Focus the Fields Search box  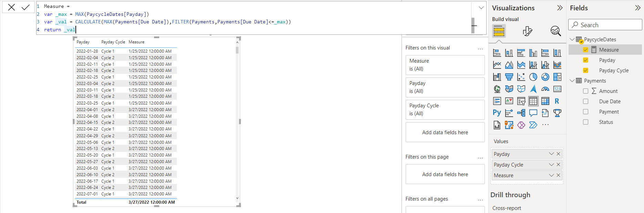[x=605, y=25]
